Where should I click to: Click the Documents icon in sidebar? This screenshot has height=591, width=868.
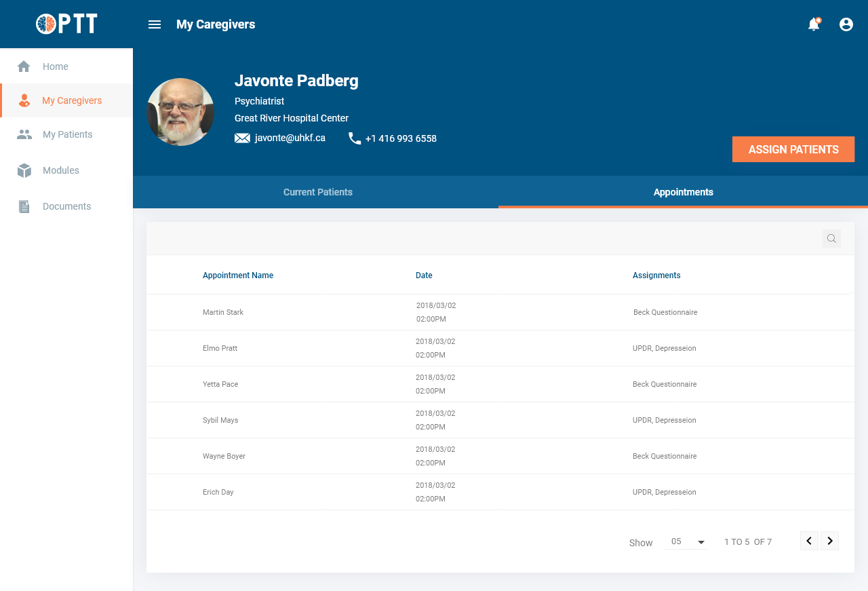[x=24, y=206]
